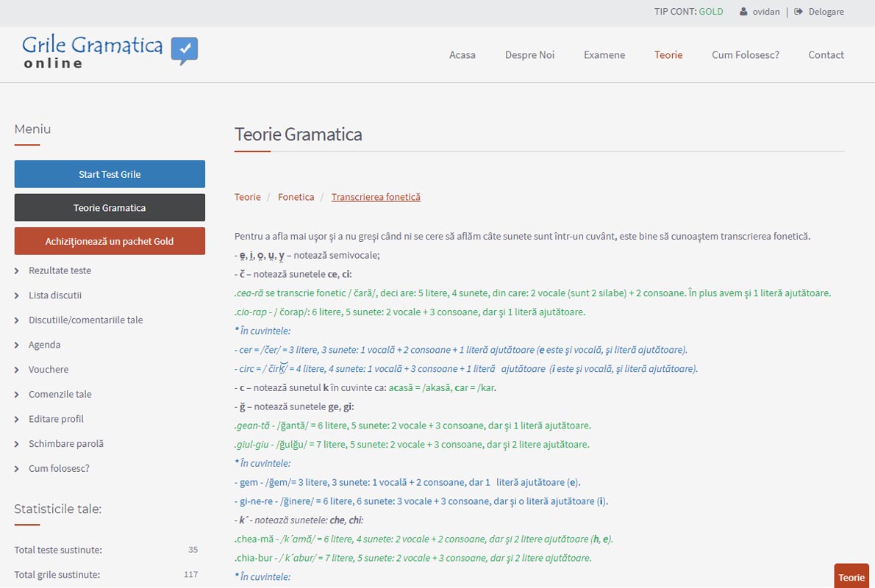Select Cum Folosesc? in top navigation

point(745,55)
